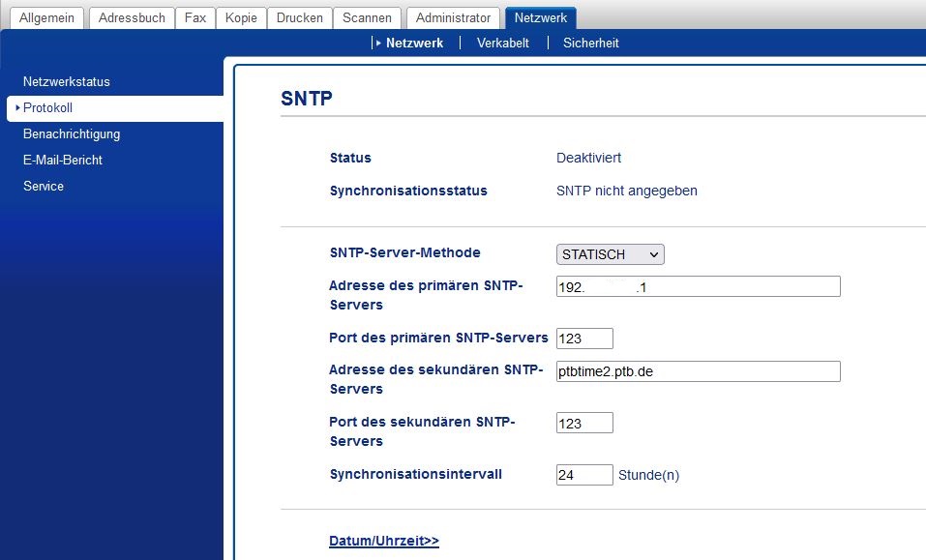
Task: Open the Sicherheit submenu
Action: click(590, 43)
